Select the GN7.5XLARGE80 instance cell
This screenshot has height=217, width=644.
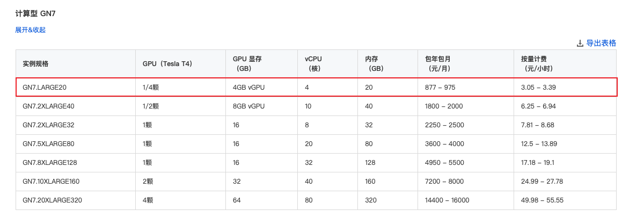point(48,144)
